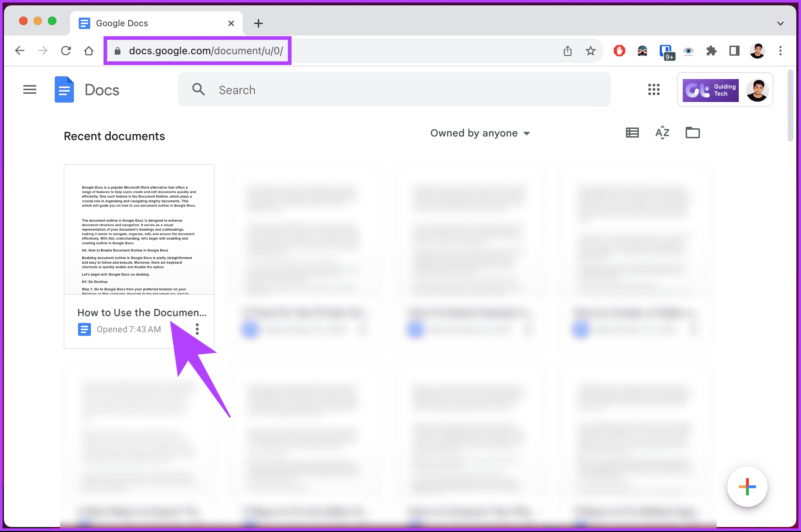Create a new document with the plus button
801x532 pixels.
(x=747, y=487)
